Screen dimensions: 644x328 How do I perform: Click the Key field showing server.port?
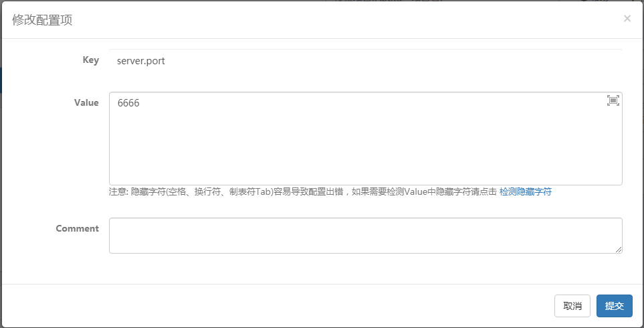tap(366, 60)
